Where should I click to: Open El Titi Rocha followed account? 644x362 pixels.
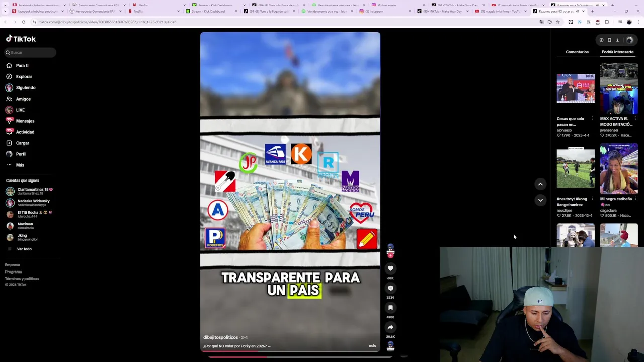coord(29,214)
